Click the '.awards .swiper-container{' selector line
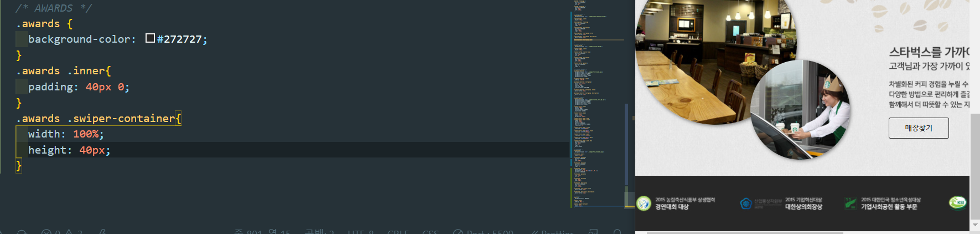The image size is (980, 234). (98, 119)
